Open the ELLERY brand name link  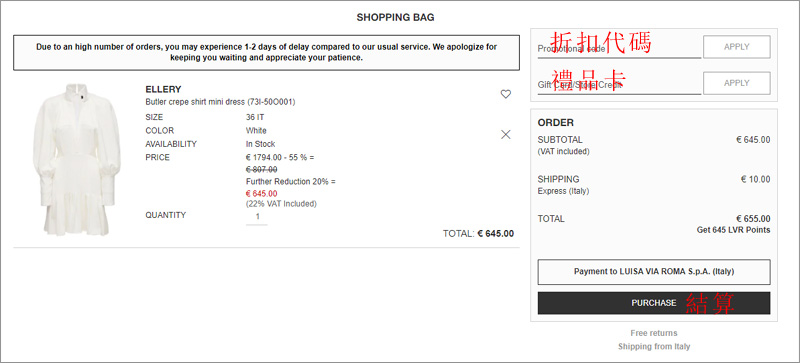[163, 89]
